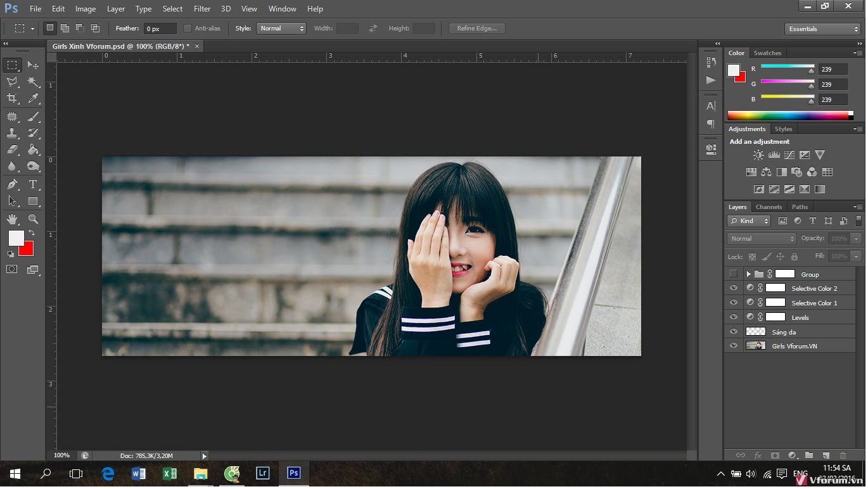This screenshot has width=868, height=489.
Task: Enable the Anti-alias checkbox
Action: coord(188,29)
